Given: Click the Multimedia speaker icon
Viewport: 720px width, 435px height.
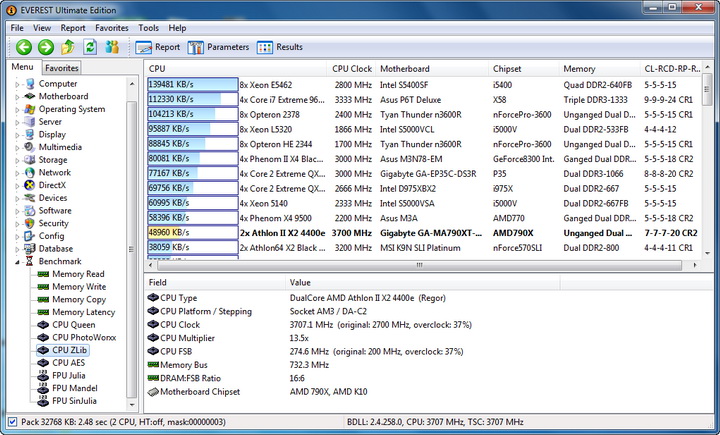Looking at the screenshot, I should (30, 147).
